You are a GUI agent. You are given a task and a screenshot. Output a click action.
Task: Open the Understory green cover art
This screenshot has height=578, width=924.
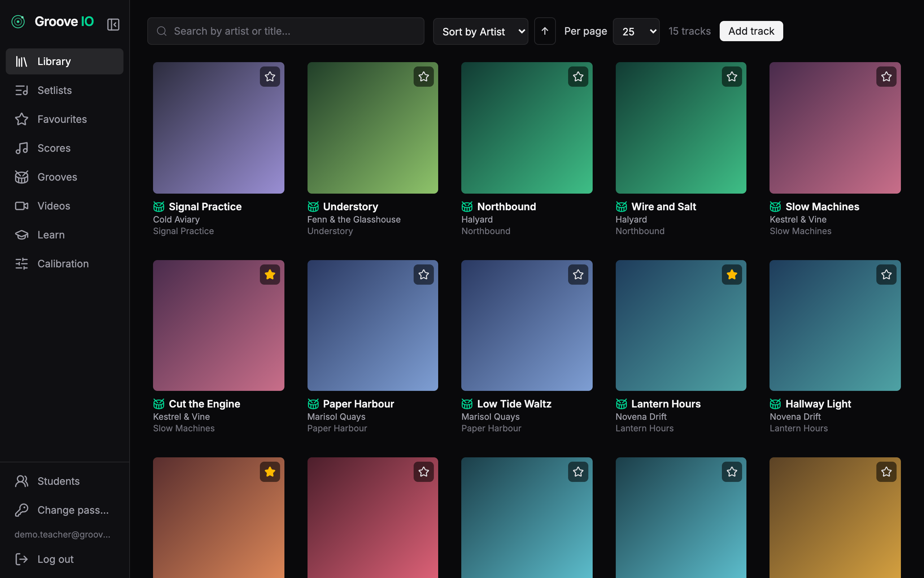point(372,128)
